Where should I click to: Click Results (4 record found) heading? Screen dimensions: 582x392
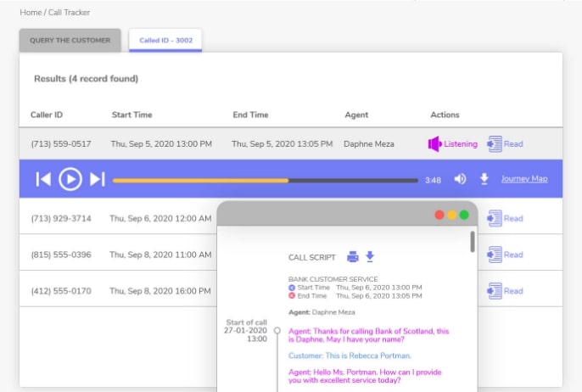(87, 79)
